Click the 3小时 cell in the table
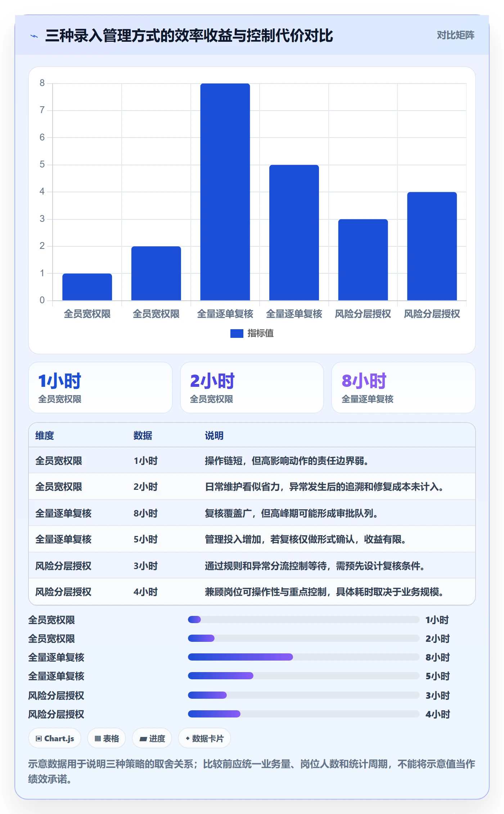Screen dimensions: 504x814 click(146, 566)
